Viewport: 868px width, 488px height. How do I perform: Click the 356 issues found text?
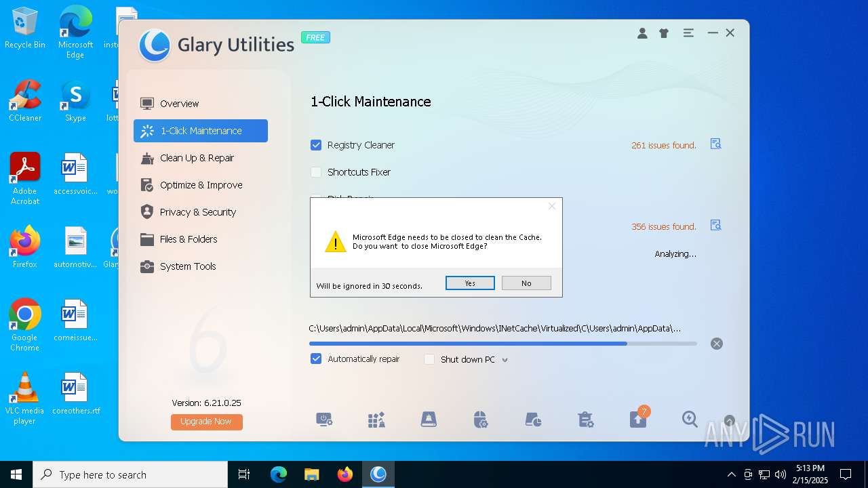tap(664, 226)
